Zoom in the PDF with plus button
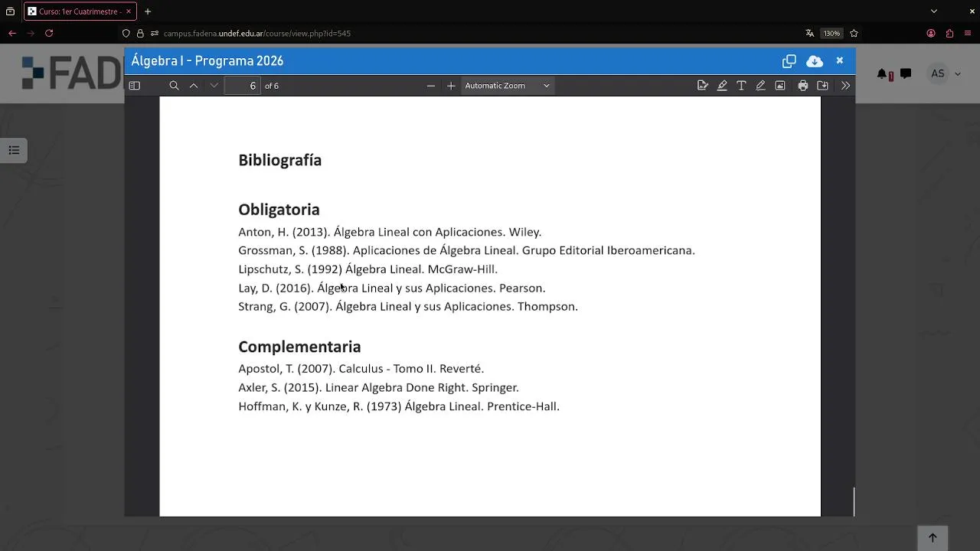980x551 pixels. pyautogui.click(x=451, y=86)
